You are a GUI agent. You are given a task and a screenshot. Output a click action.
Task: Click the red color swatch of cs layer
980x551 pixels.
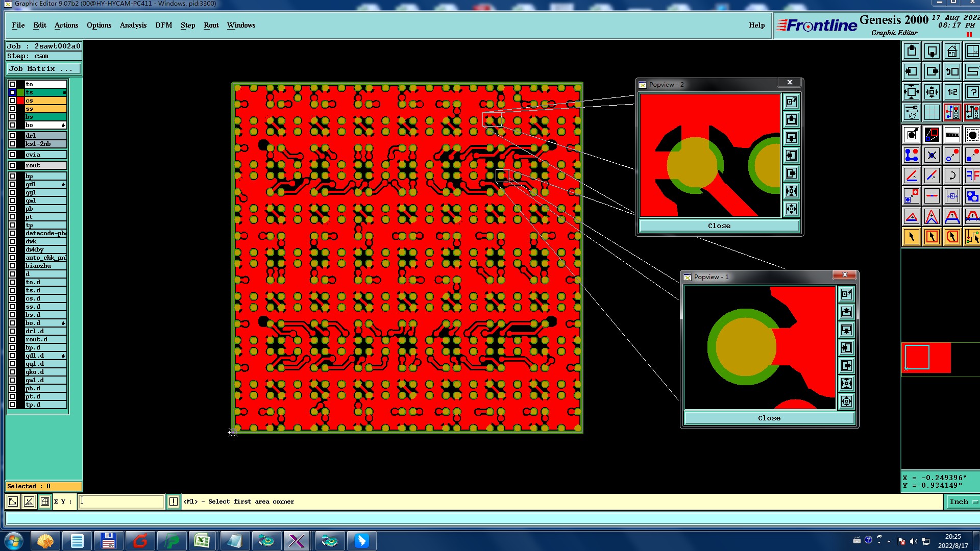[x=20, y=101]
